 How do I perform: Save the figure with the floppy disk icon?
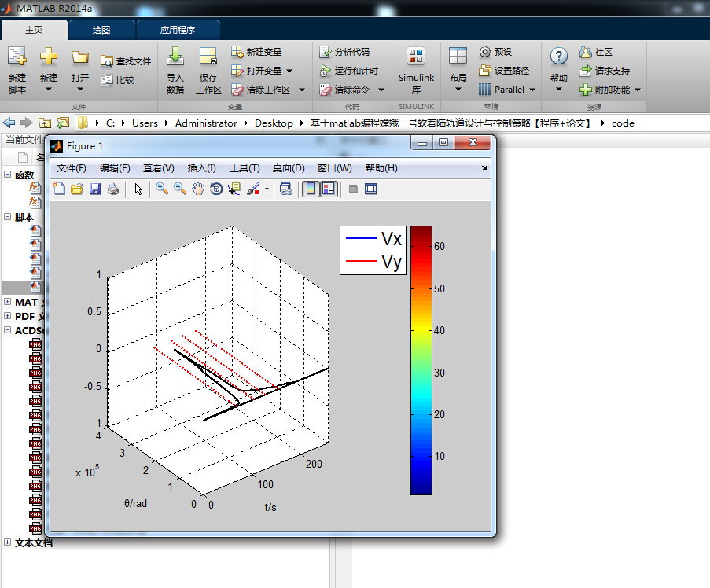(x=95, y=189)
